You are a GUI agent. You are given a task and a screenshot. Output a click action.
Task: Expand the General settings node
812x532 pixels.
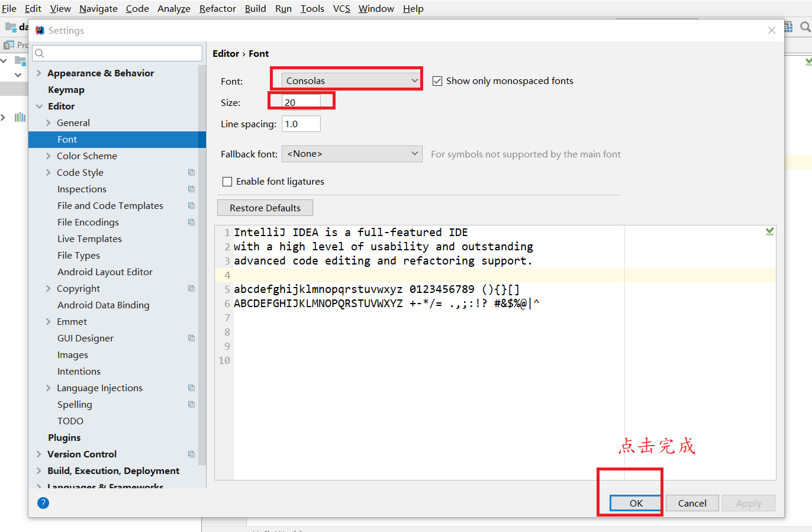pyautogui.click(x=49, y=123)
